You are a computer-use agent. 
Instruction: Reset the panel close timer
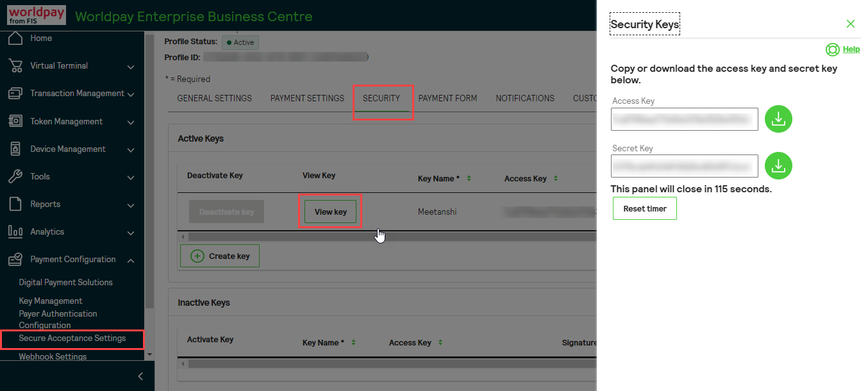coord(644,208)
